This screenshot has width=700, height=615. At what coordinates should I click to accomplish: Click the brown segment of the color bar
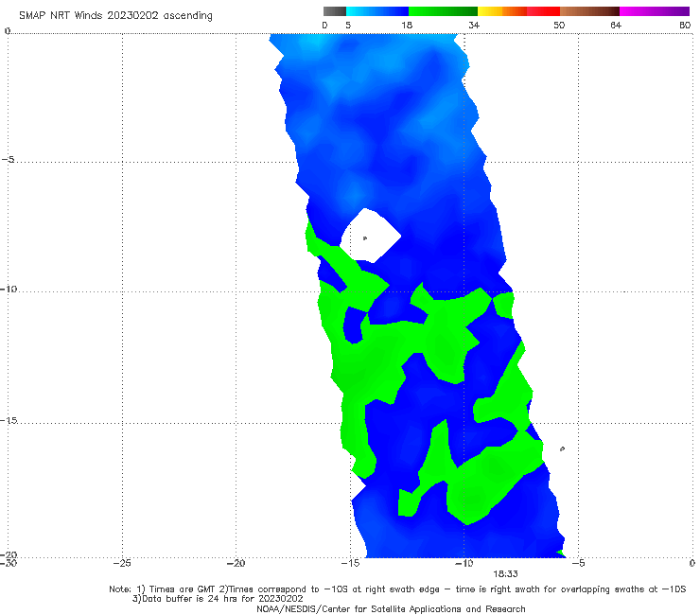tap(589, 11)
